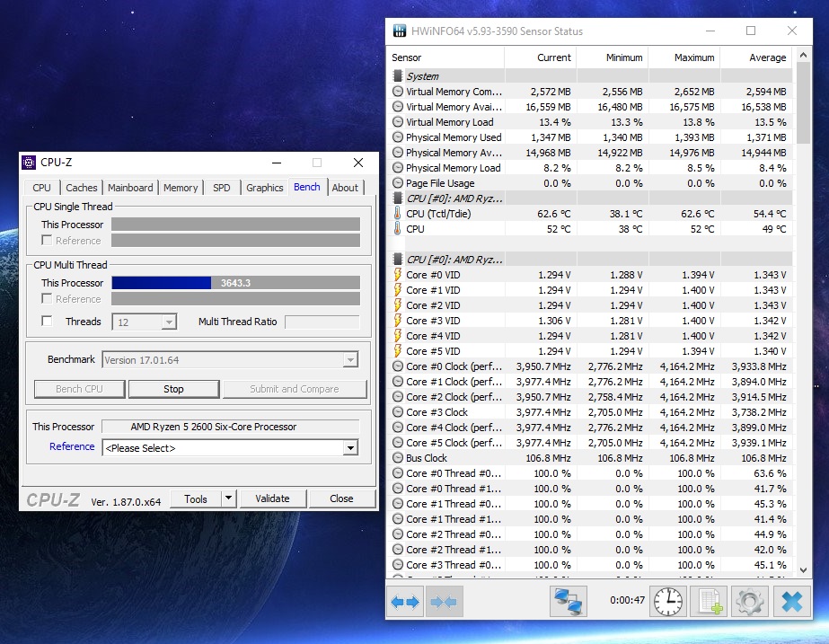The image size is (829, 644).
Task: Click HWiNFO blue X close sensors icon
Action: point(792,602)
